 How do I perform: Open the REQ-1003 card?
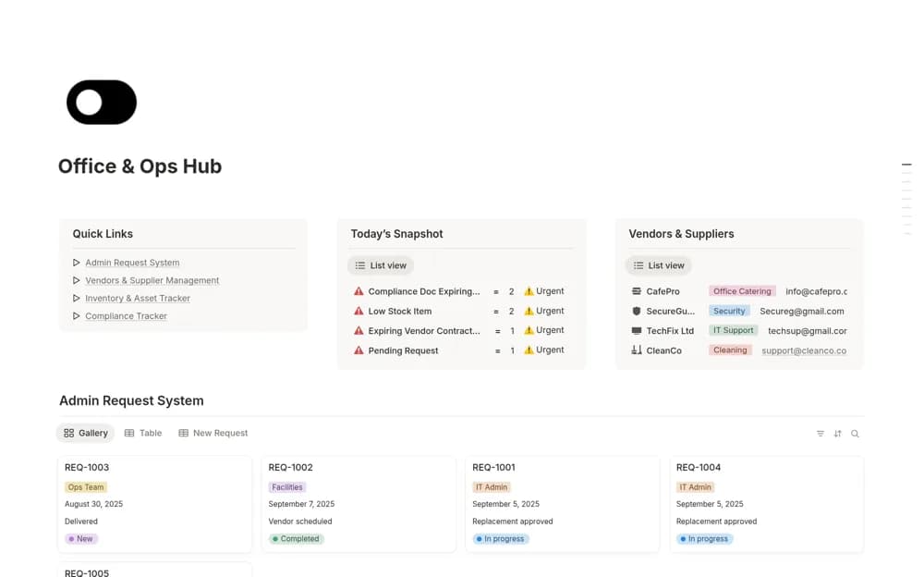154,504
